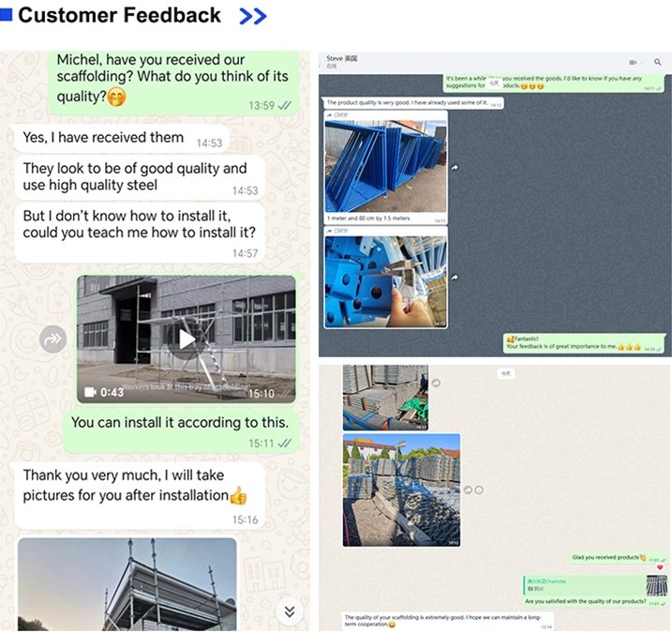Screen dimensions: 672x632
Task: Select 'Glad you received products' message
Action: [x=619, y=557]
